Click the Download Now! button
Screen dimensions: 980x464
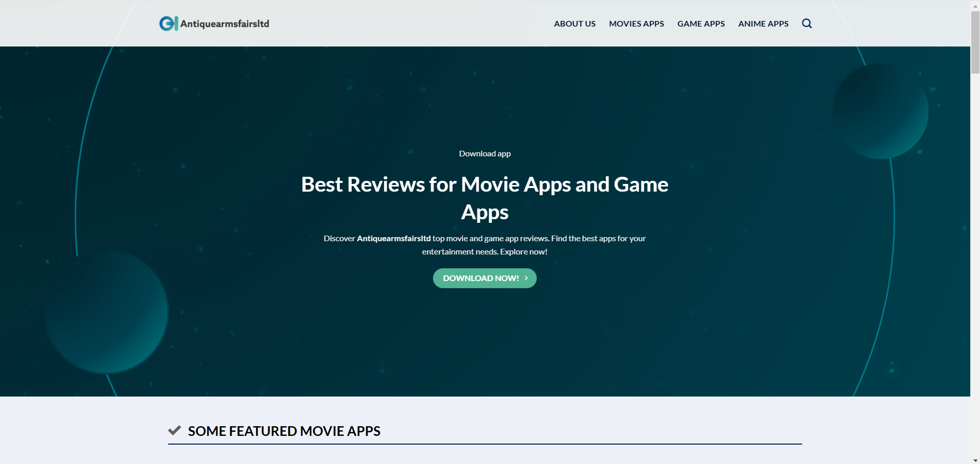(x=485, y=278)
